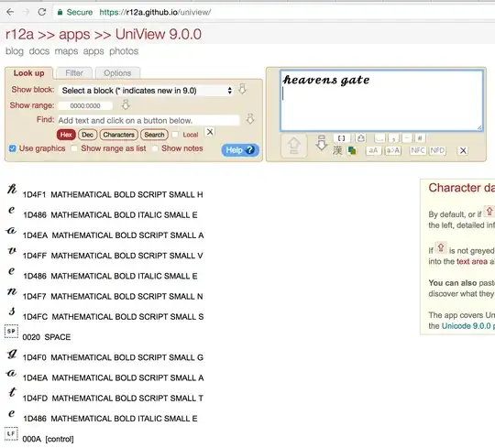Screen dimensions: 495x448
Task: Click the a>A uppercase conversion icon
Action: (393, 150)
